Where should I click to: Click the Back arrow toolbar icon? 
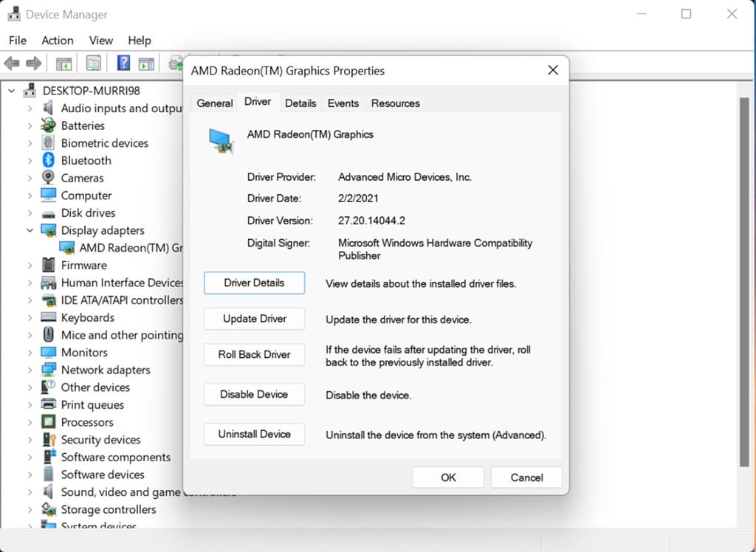coord(12,63)
